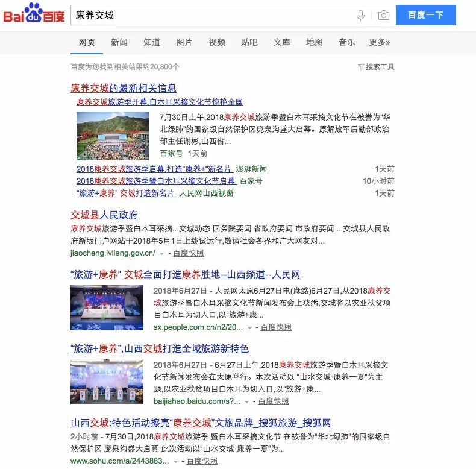The image size is (476, 469).
Task: Open "旅游+康养",山西交城打造全域旅游新特色 result
Action: 160,348
